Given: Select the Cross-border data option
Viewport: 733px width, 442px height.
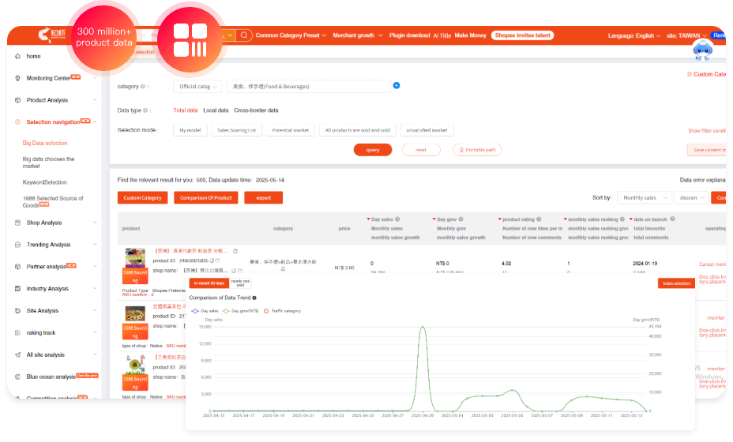Looking at the screenshot, I should click(256, 110).
